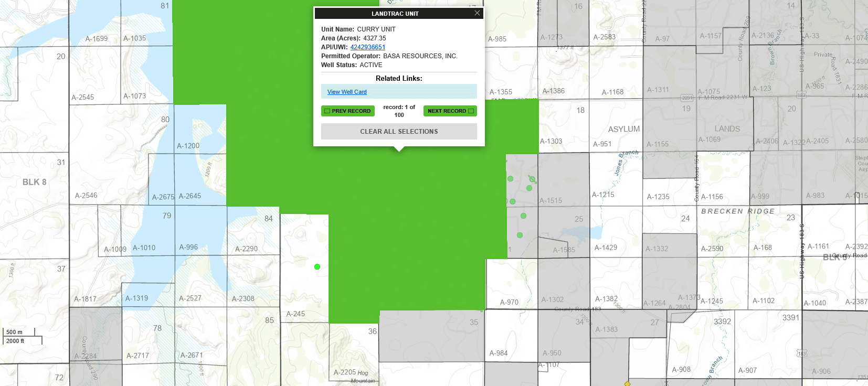Open the API/UWI 4242936651 link
This screenshot has height=386, width=868.
coord(367,47)
